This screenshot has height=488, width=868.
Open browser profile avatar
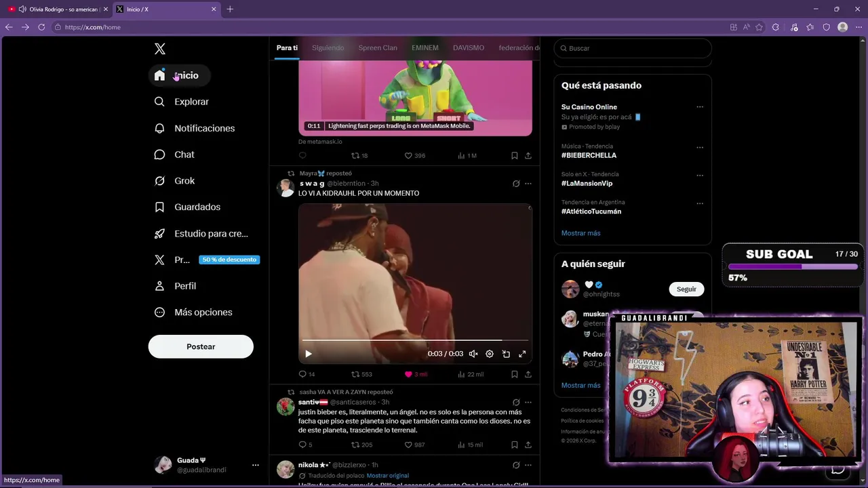tap(842, 27)
